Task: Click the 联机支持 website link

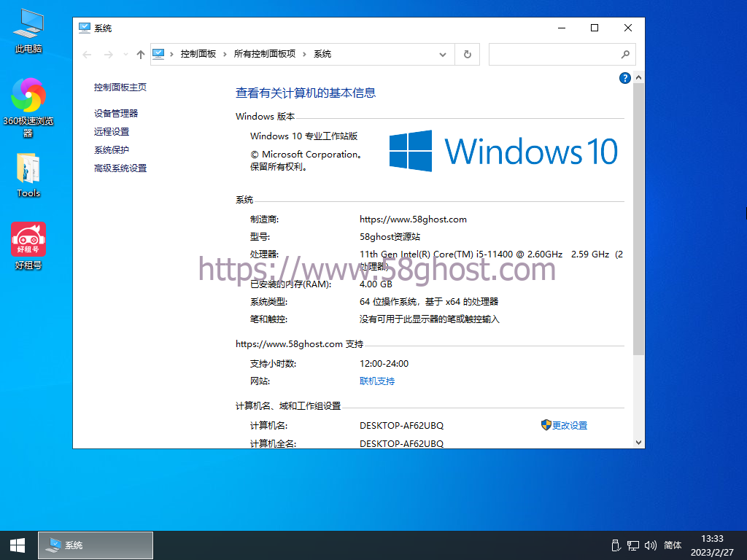Action: click(377, 381)
